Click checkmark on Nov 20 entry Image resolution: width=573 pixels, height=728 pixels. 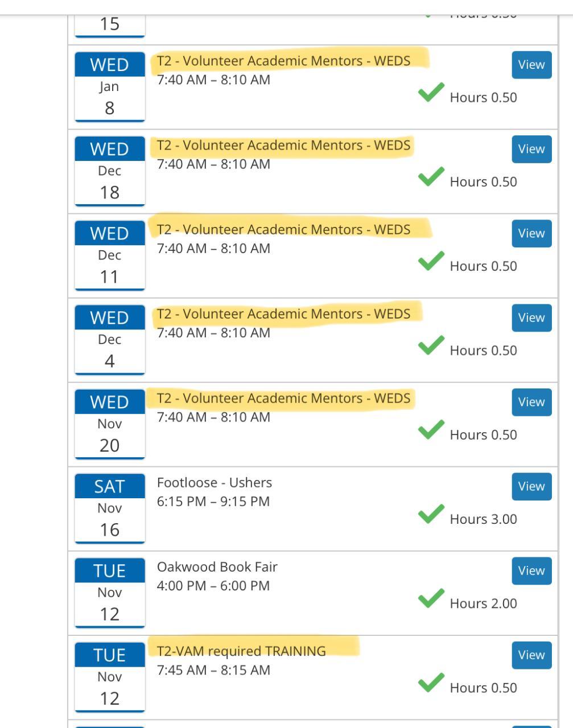click(x=431, y=431)
